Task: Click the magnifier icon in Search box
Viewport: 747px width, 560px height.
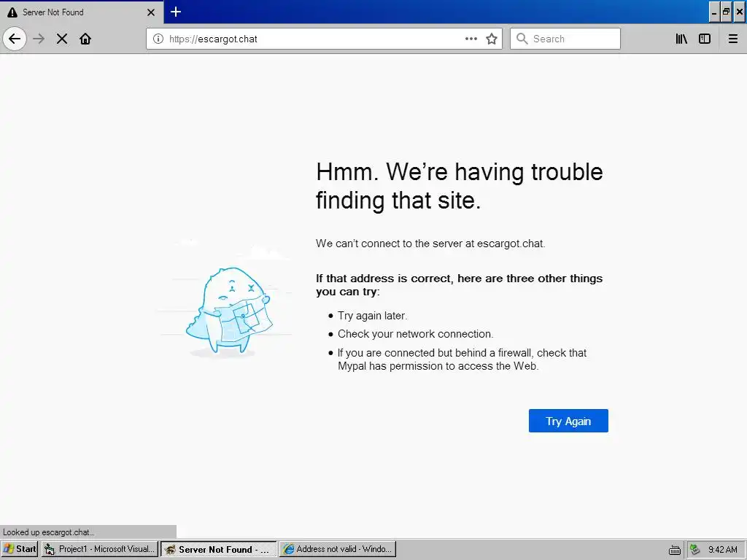Action: [522, 39]
